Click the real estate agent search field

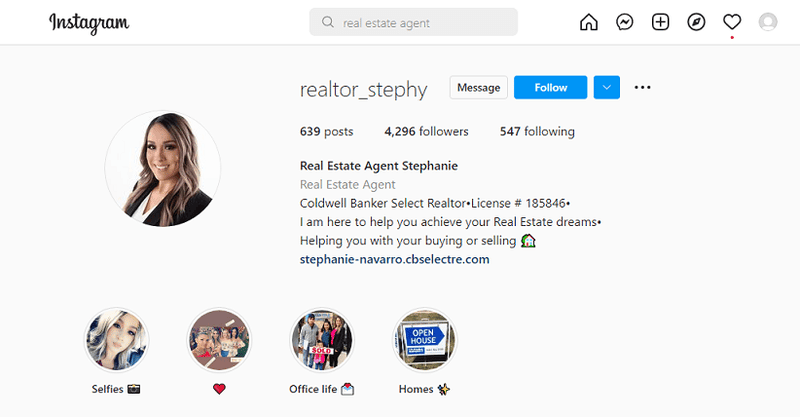413,22
